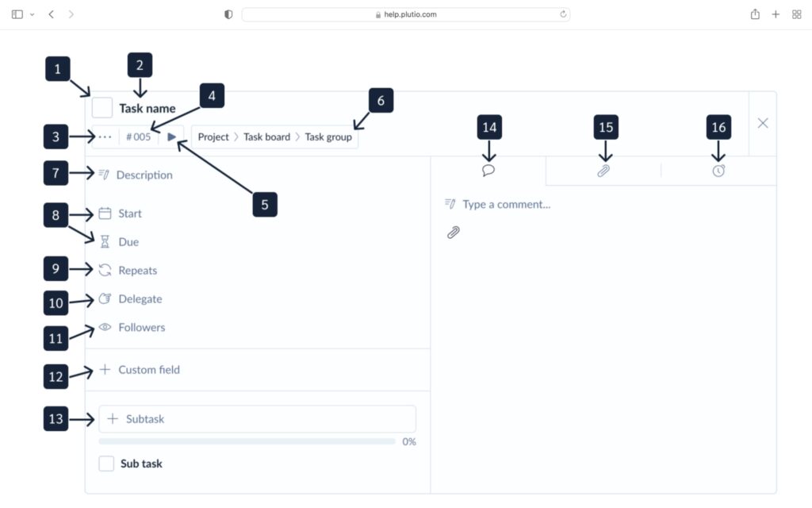Click the paperclip icon below the comment box
This screenshot has height=508, width=812.
coord(453,232)
